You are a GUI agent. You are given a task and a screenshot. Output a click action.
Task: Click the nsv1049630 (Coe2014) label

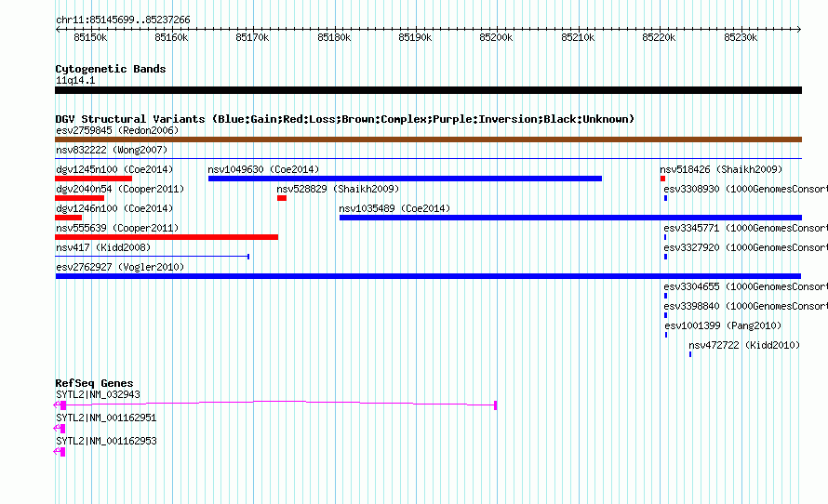click(263, 169)
